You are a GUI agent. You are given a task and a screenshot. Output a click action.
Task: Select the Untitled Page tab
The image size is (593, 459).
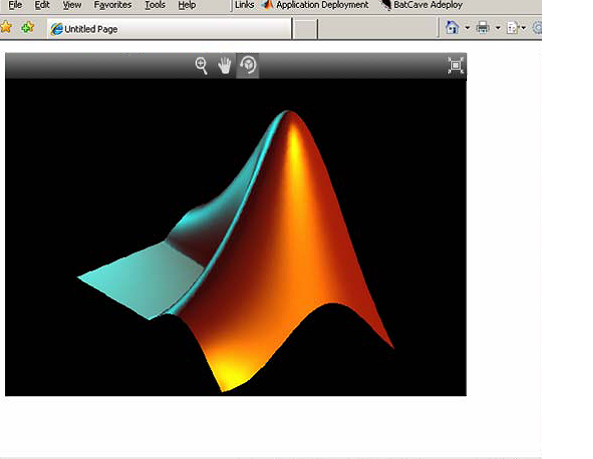click(169, 29)
